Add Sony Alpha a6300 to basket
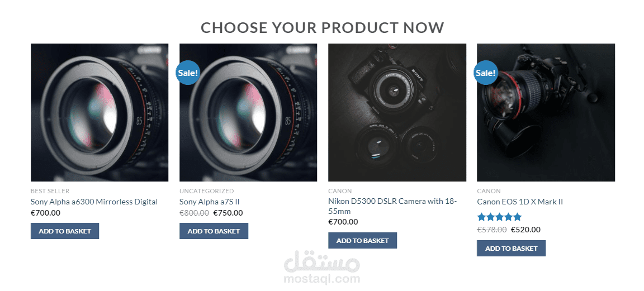 (x=65, y=231)
